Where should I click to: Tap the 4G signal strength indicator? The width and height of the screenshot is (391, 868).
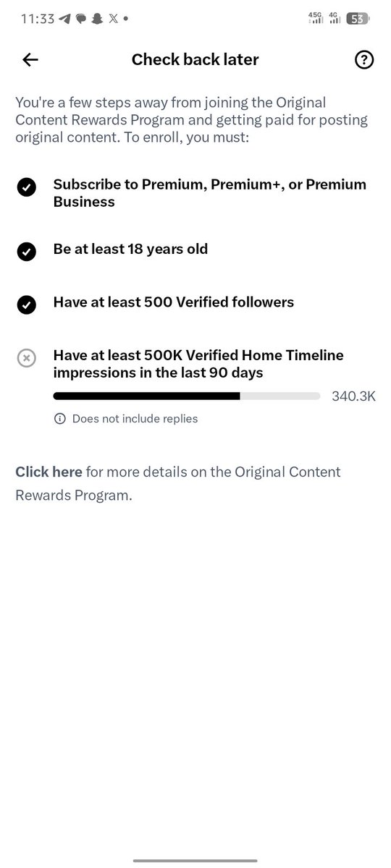tap(335, 18)
